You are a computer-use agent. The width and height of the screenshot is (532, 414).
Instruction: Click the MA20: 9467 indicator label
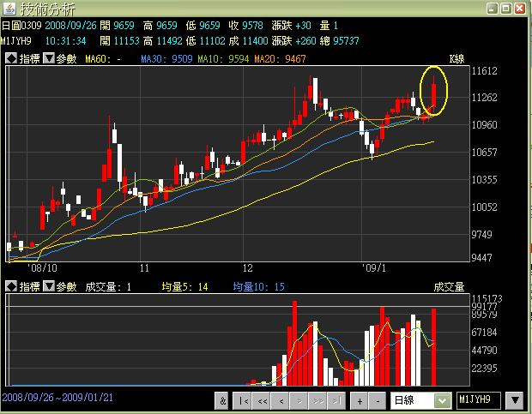(x=280, y=59)
